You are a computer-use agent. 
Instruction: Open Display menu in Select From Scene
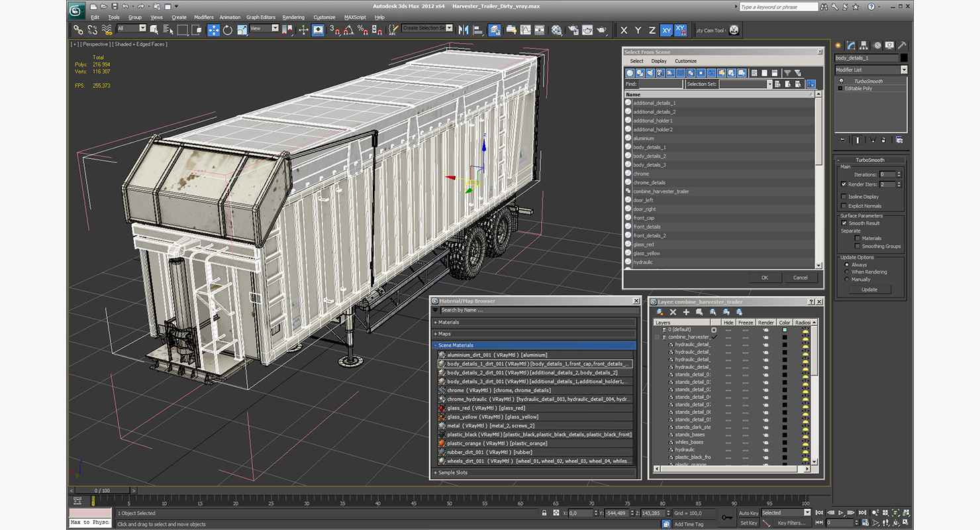[x=659, y=61]
